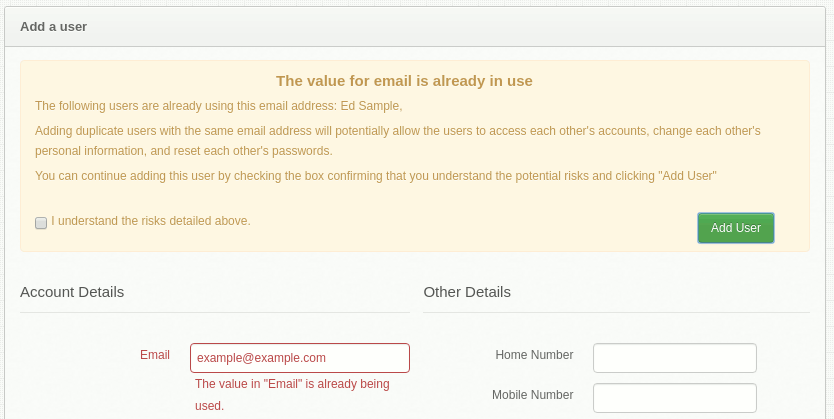Viewport: 834px width, 419px height.
Task: Click the line listing Ed Sample as existing user
Action: tap(219, 106)
